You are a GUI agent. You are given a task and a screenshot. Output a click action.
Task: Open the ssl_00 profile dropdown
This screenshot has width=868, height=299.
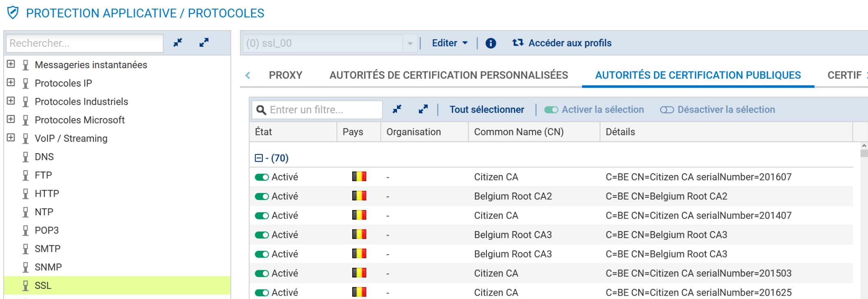410,43
